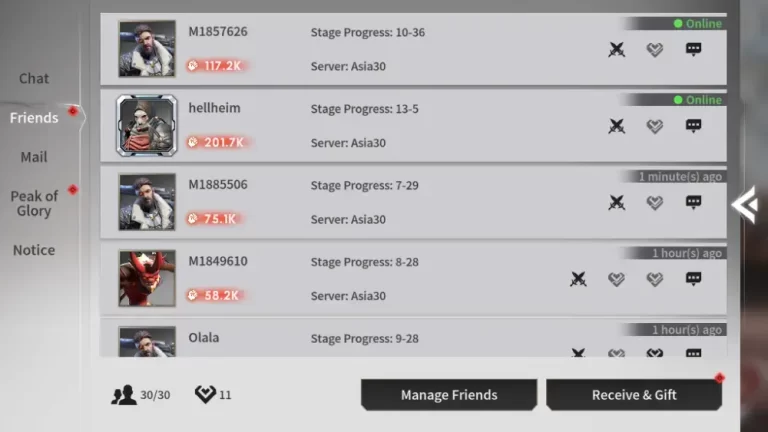Click rightmost heart icon on M1849610 row

click(655, 279)
